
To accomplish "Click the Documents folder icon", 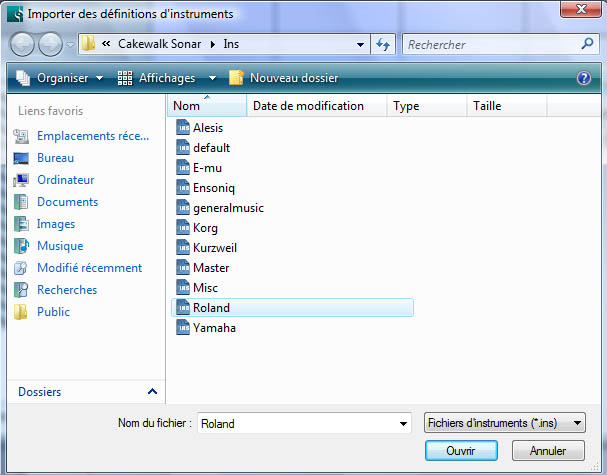I will pyautogui.click(x=21, y=202).
